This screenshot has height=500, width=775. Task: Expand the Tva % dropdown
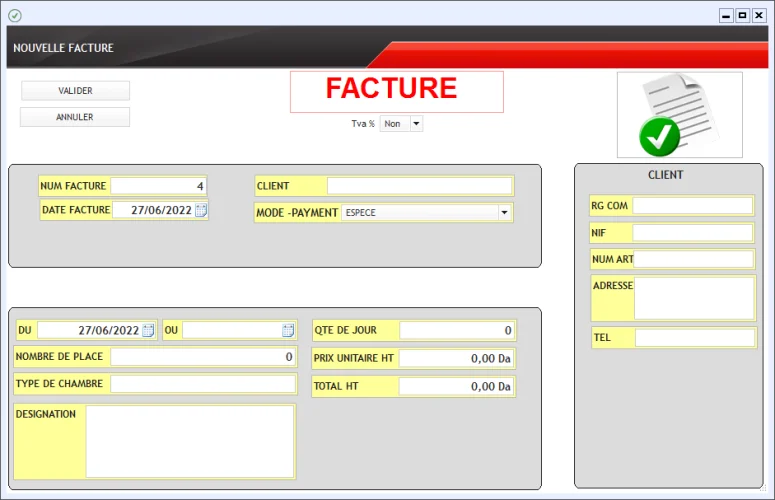tap(416, 123)
